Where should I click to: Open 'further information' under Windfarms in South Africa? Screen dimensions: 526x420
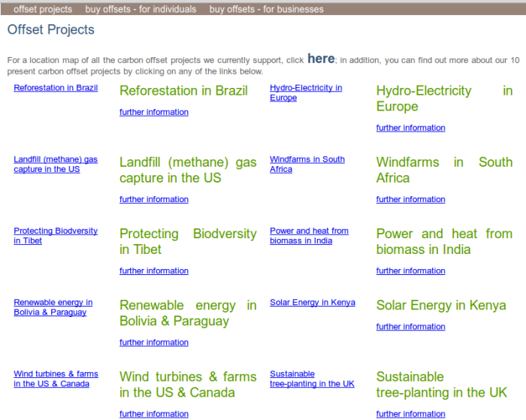[x=410, y=199]
